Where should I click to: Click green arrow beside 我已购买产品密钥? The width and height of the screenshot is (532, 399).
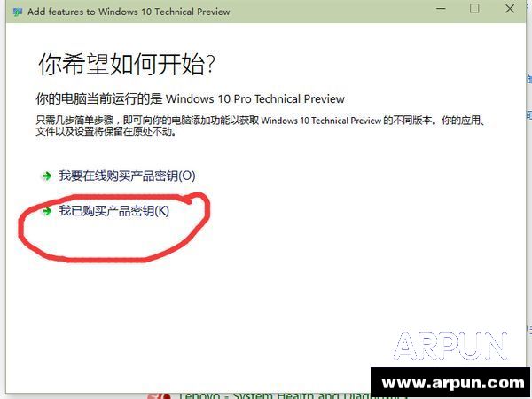tap(46, 211)
